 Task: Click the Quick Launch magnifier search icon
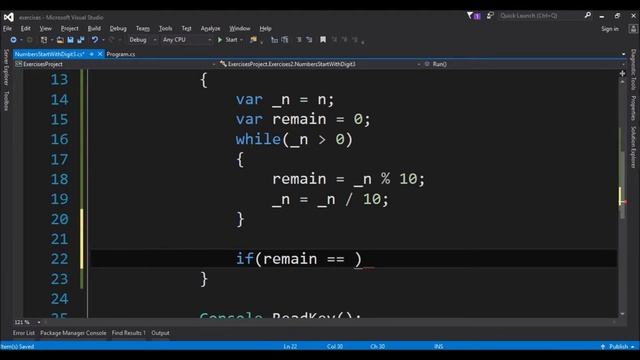588,16
